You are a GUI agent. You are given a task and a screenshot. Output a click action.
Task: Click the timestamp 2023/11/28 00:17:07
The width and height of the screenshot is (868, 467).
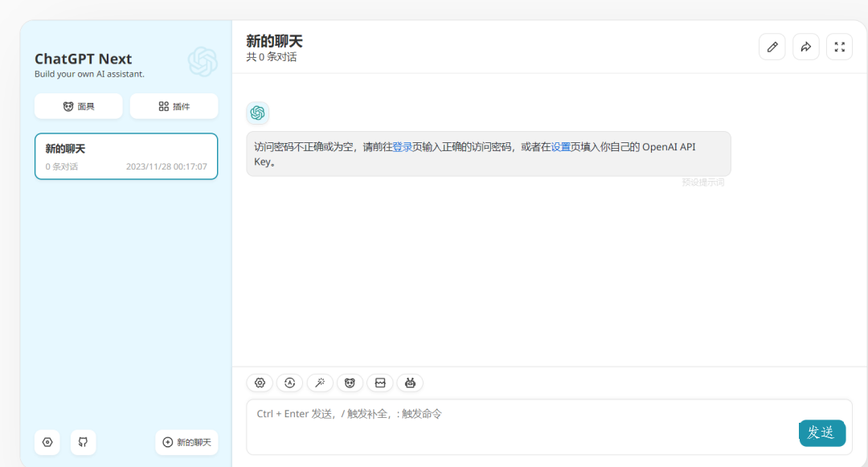pos(166,166)
